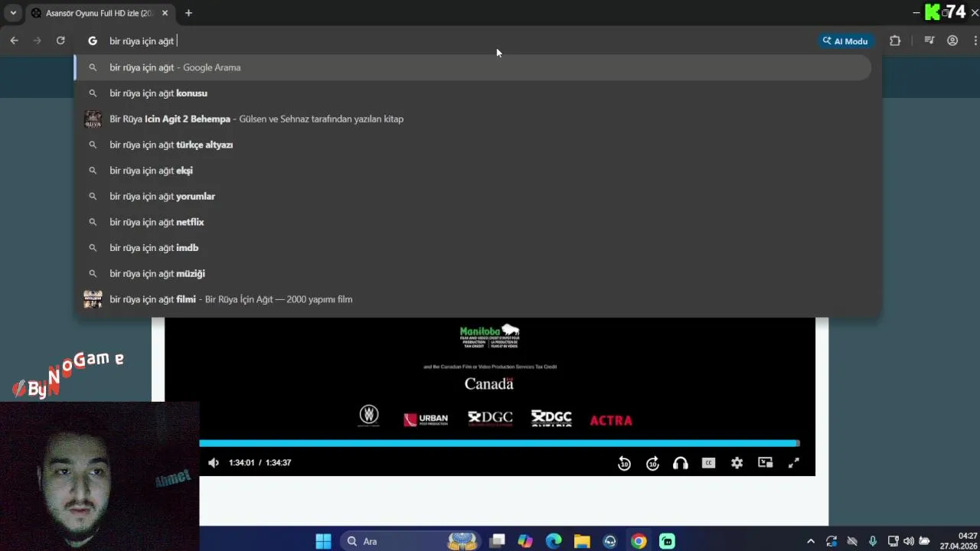
Task: Open Copilot from the taskbar
Action: (x=525, y=541)
